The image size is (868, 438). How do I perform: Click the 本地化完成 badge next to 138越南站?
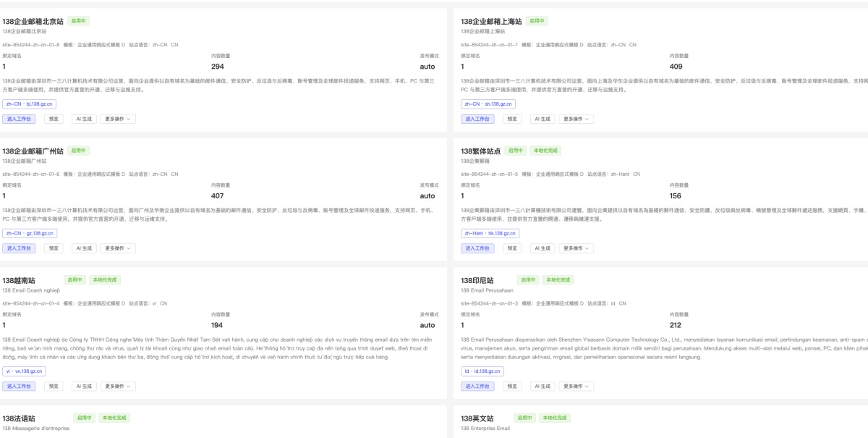point(105,279)
